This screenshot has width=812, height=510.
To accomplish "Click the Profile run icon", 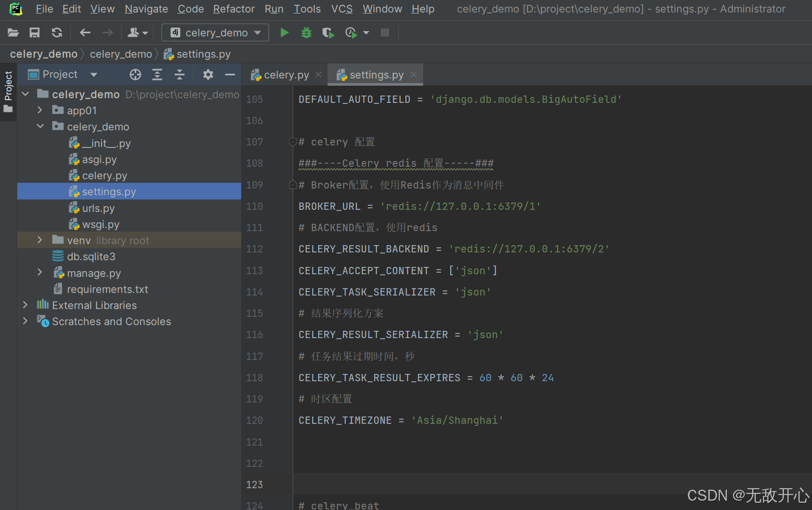I will [351, 33].
